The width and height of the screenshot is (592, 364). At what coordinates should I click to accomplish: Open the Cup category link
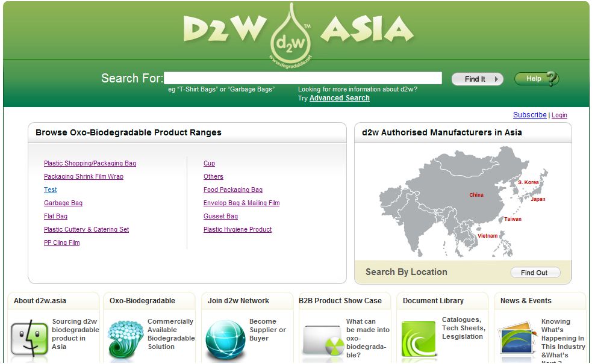(x=209, y=163)
